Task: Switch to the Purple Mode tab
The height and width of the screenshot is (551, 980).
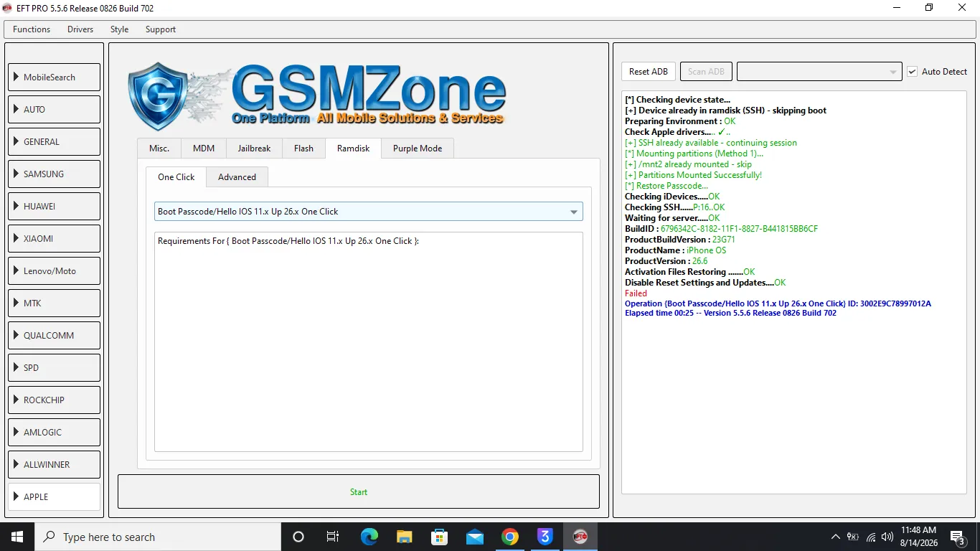Action: tap(418, 149)
